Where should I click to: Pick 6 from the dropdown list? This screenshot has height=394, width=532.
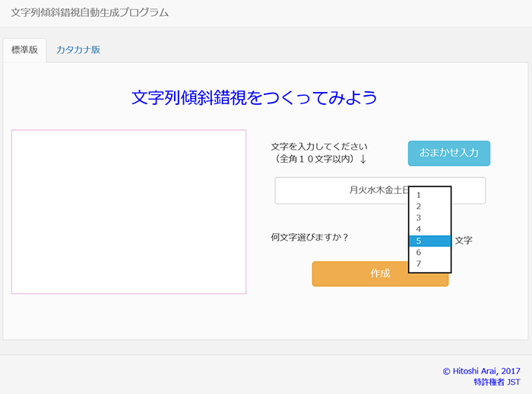[430, 253]
